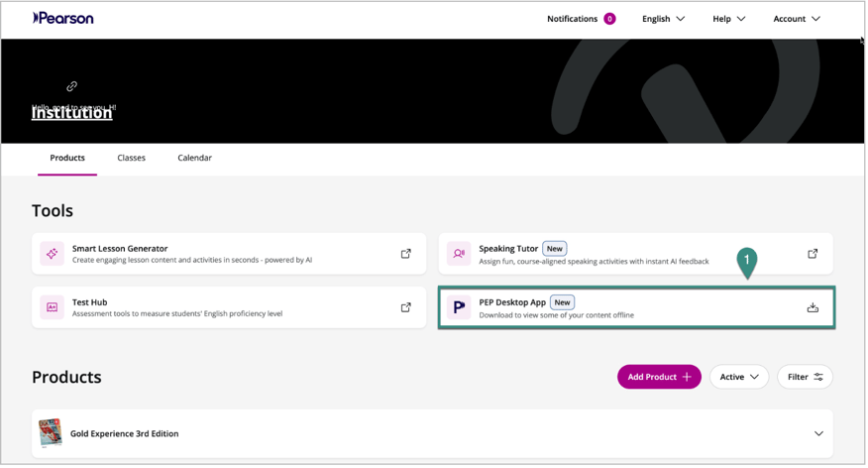Open the Active status dropdown
The width and height of the screenshot is (868, 468).
[x=739, y=377]
